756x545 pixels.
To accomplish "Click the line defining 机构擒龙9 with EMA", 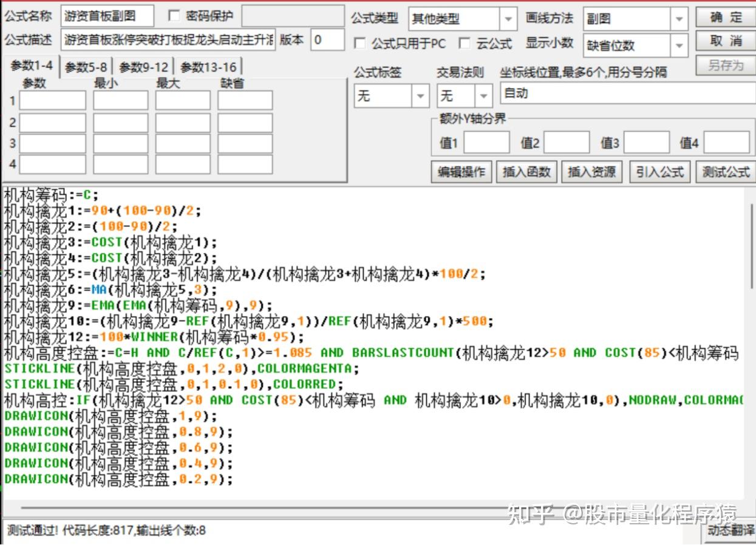I will 138,305.
